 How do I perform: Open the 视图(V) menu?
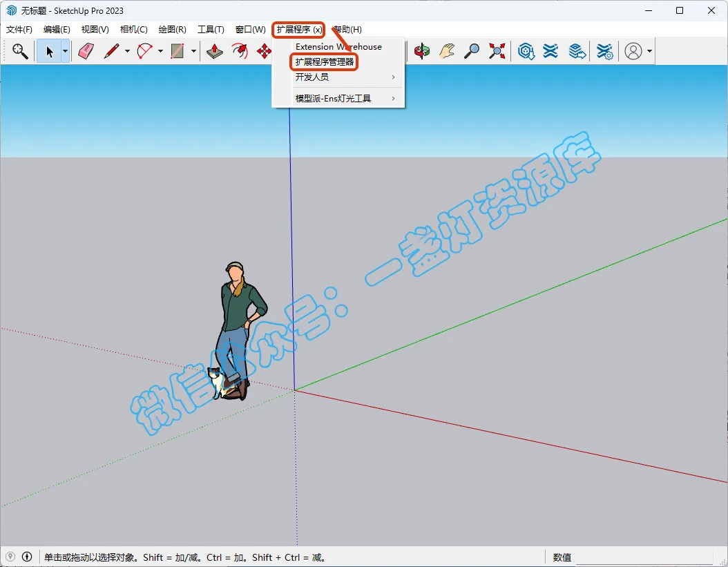(x=95, y=29)
